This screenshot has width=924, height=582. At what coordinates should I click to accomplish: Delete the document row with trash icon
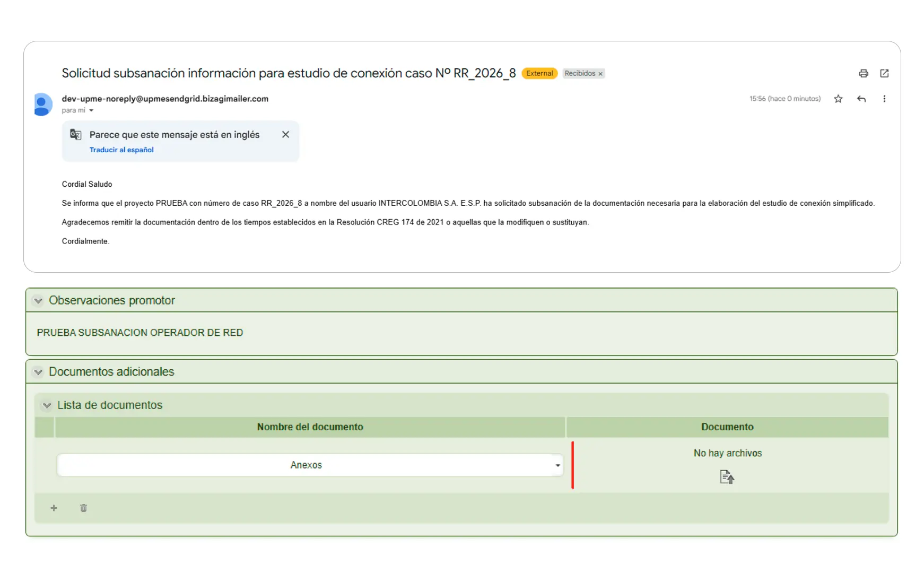[x=83, y=508]
